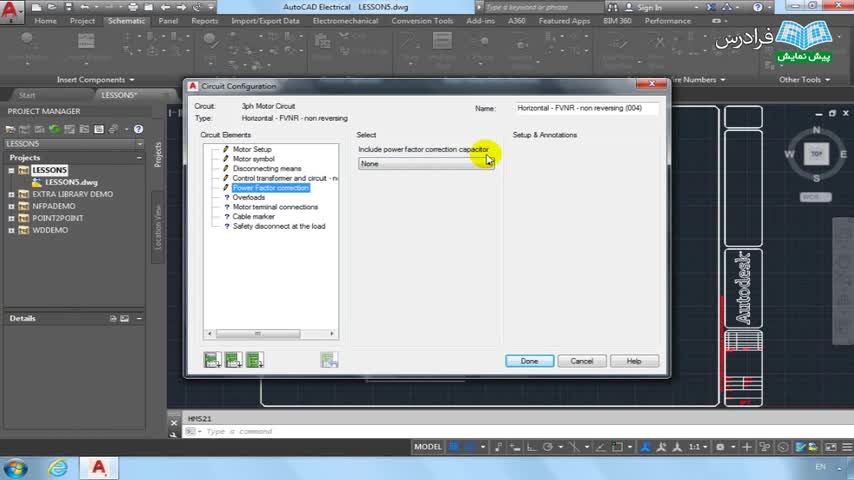Toggle annotation visibility blue icon in status bar

coord(645,447)
